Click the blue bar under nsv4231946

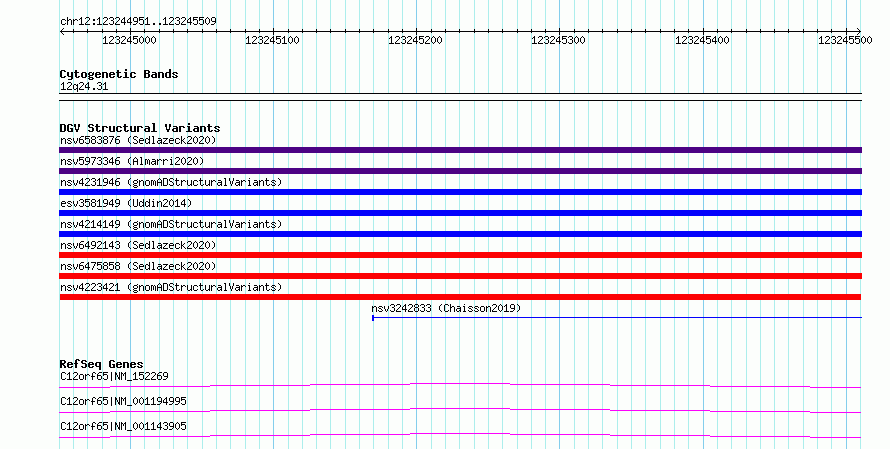(x=460, y=192)
